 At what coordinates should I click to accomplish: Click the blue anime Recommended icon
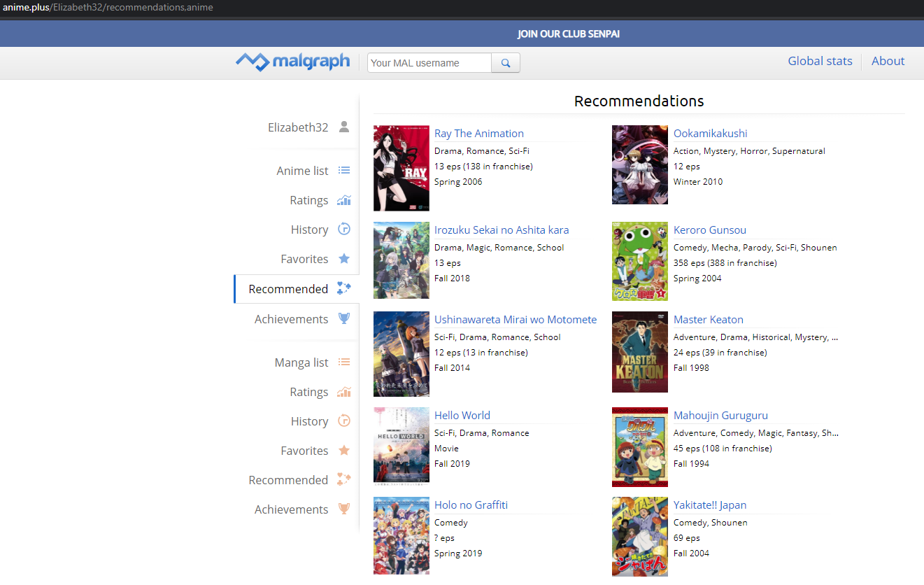tap(344, 289)
